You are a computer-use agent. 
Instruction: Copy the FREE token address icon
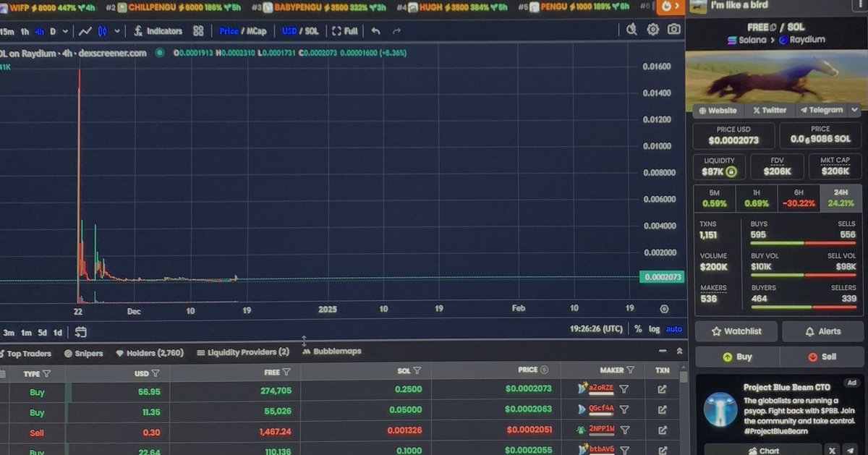(774, 27)
